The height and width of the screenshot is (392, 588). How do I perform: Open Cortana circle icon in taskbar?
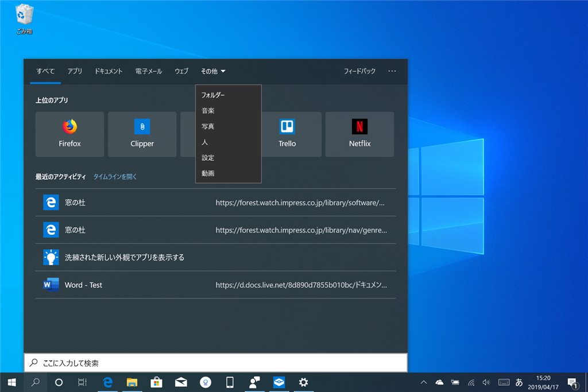[59, 382]
